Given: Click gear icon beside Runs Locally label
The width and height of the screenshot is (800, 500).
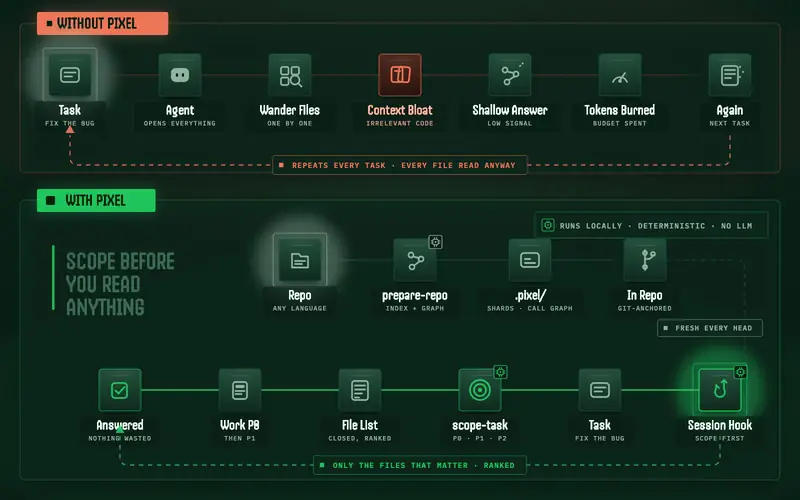Looking at the screenshot, I should (x=548, y=225).
